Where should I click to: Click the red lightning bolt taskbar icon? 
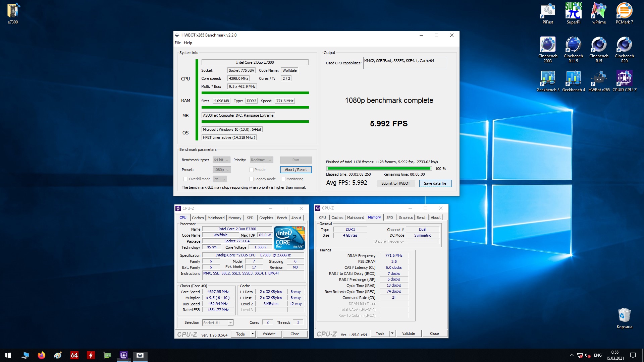91,355
